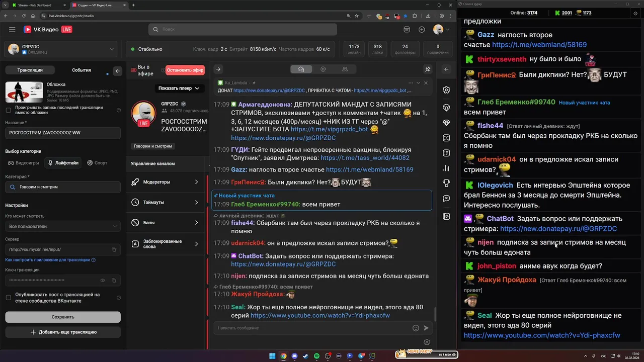Open emoji picker in message box
Image resolution: width=644 pixels, height=362 pixels.
click(416, 328)
